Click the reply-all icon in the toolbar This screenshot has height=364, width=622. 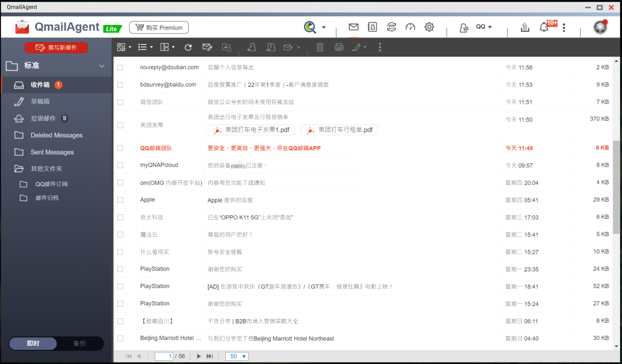tap(271, 47)
